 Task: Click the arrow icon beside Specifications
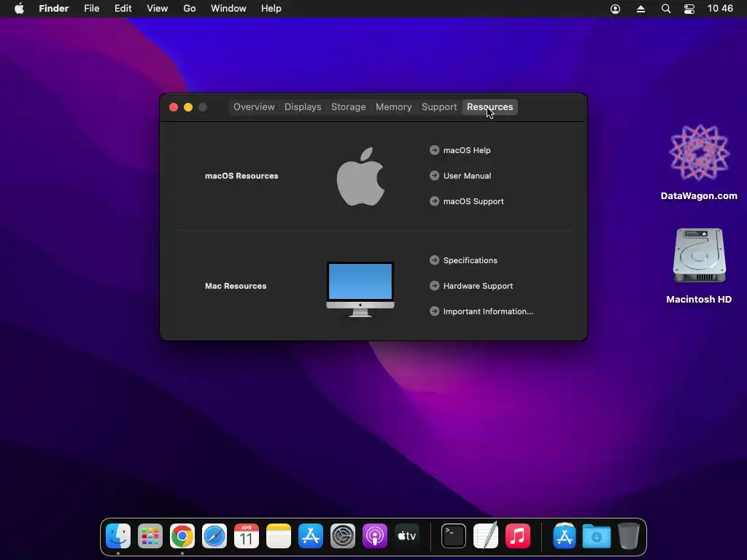[434, 260]
